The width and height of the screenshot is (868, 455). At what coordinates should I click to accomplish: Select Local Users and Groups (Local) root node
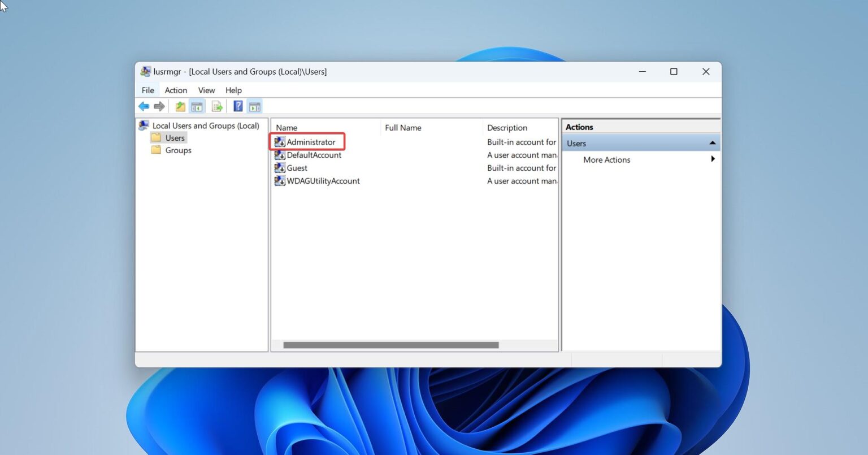pos(206,125)
